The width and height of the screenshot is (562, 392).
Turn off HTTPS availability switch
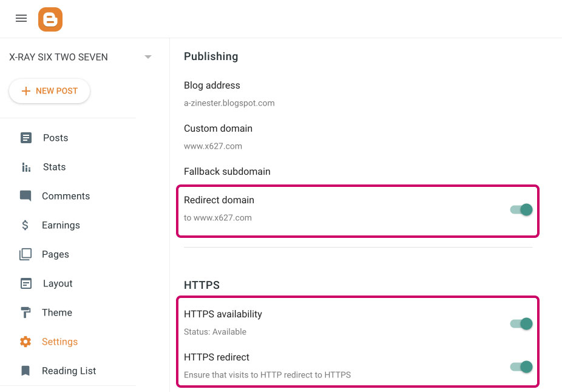tap(521, 324)
